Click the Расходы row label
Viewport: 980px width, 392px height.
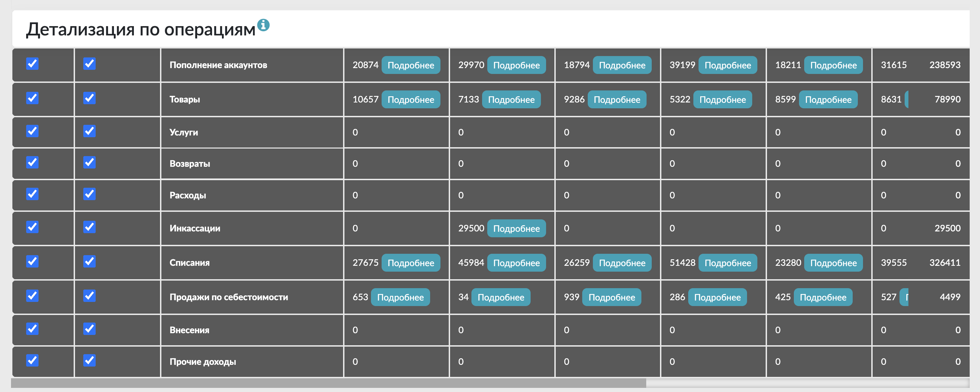[188, 195]
